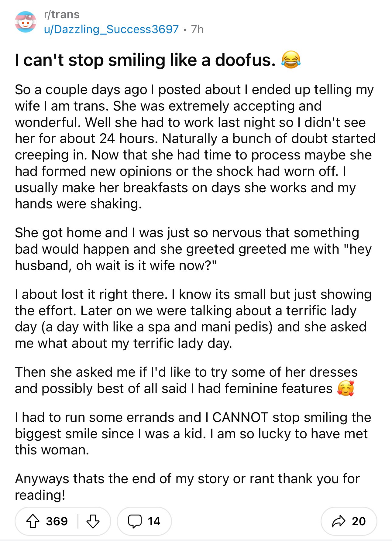
Task: Click the share count of 20
Action: tap(359, 521)
